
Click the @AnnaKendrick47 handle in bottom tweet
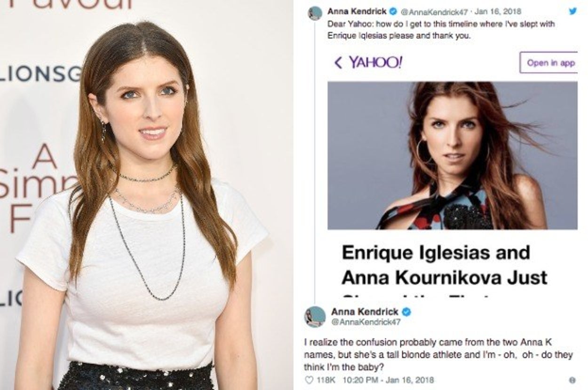point(366,322)
